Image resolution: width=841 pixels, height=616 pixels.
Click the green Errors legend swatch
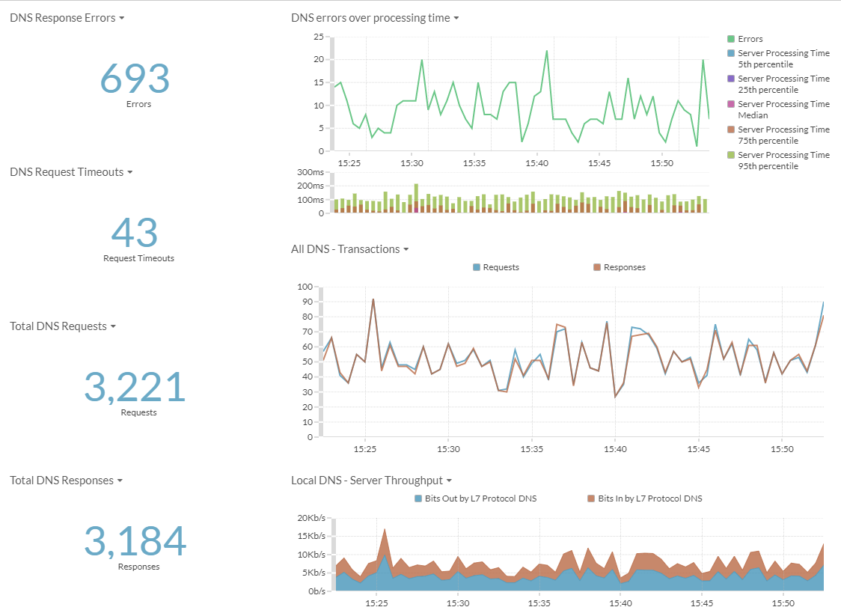coord(730,39)
